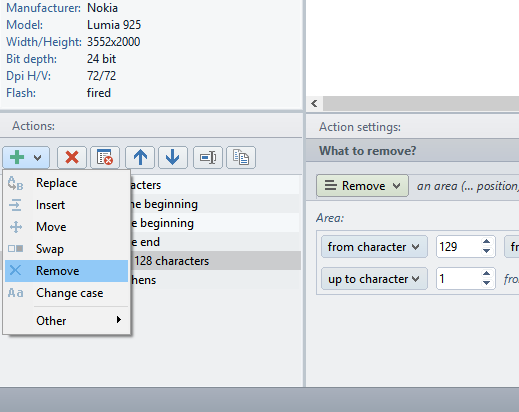This screenshot has width=519, height=412.
Task: Open the 'from character' dropdown
Action: pos(374,247)
